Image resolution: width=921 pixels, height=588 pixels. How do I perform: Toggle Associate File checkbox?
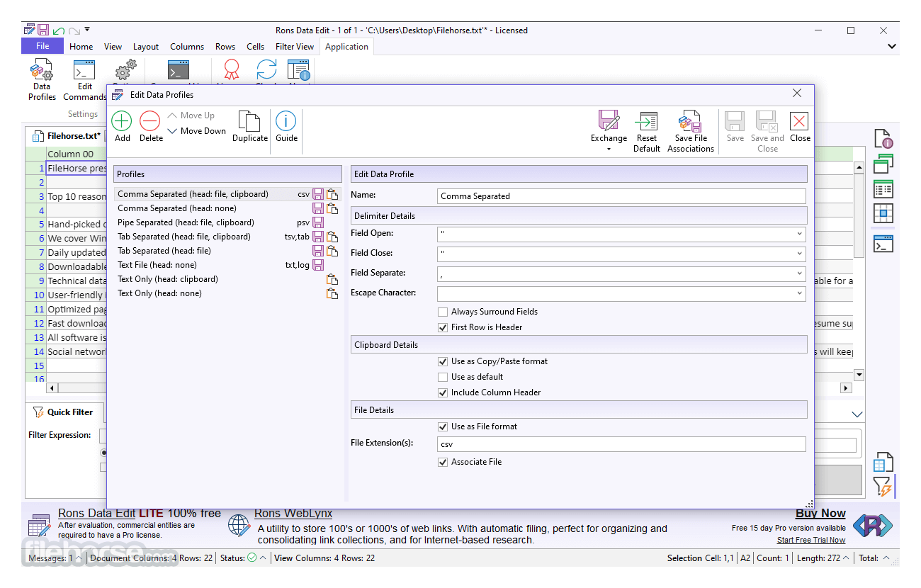click(443, 462)
